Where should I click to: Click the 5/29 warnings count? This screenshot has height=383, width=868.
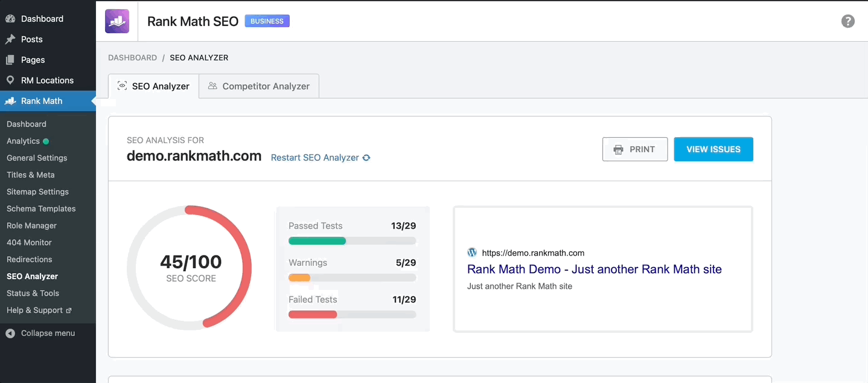coord(406,263)
